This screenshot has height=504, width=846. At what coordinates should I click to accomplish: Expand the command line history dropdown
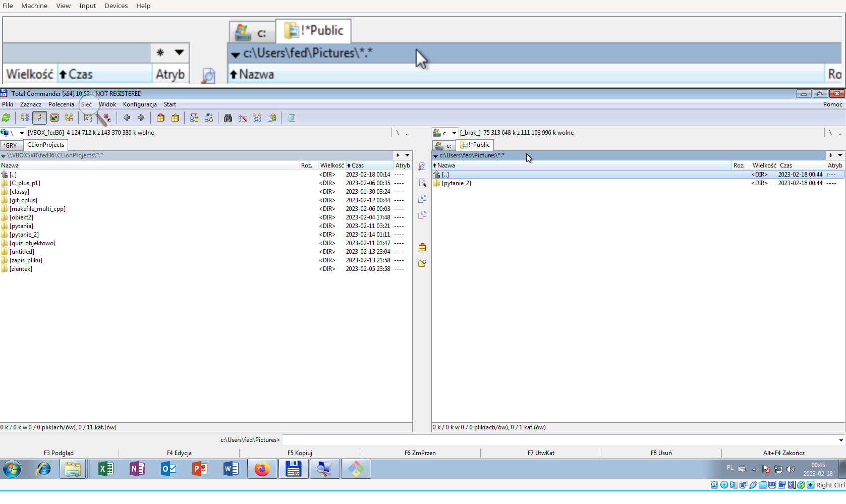point(841,440)
